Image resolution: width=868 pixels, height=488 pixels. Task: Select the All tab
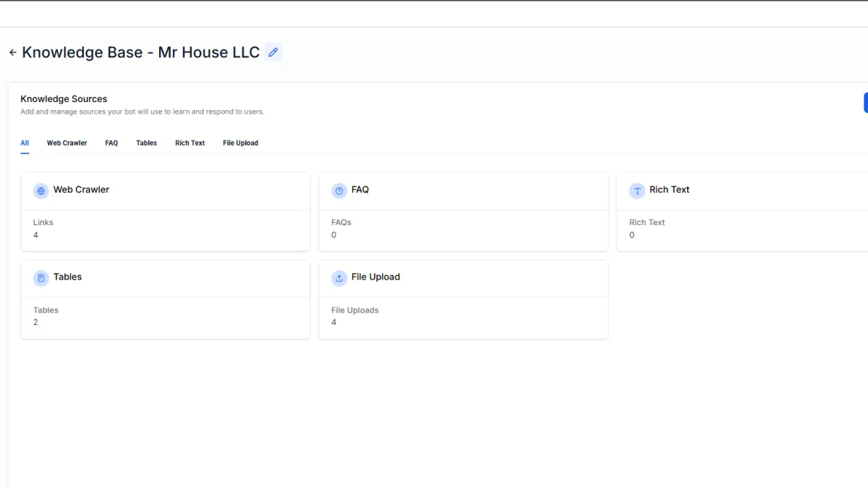click(x=25, y=143)
